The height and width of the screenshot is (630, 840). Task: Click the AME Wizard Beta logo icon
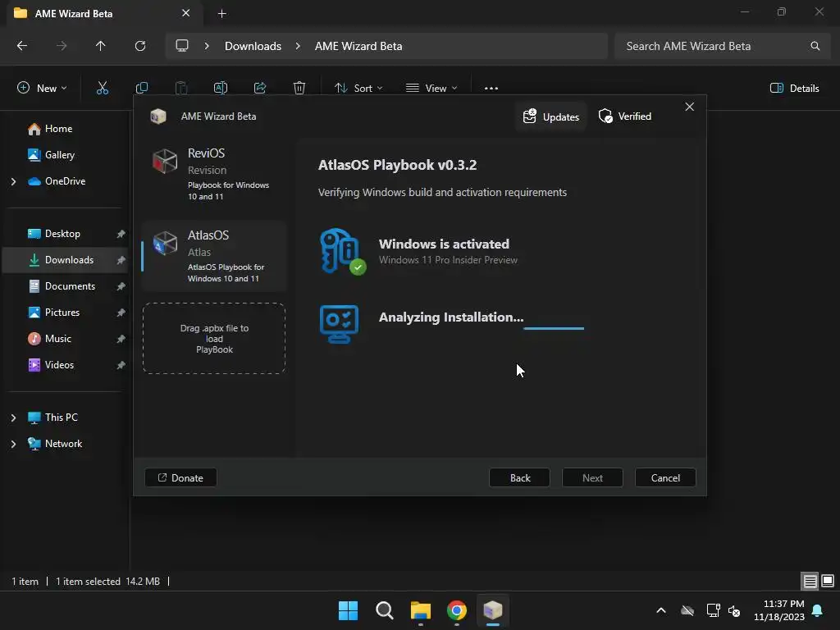(x=158, y=116)
